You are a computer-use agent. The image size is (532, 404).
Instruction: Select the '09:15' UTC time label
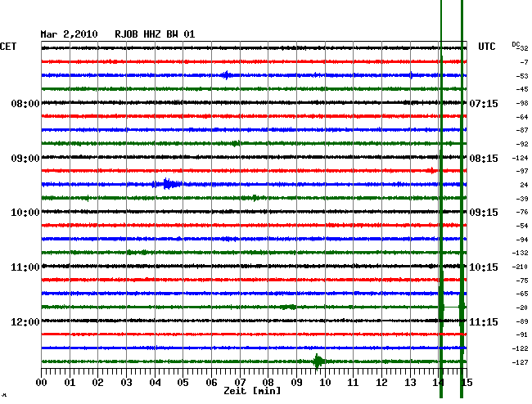[484, 213]
